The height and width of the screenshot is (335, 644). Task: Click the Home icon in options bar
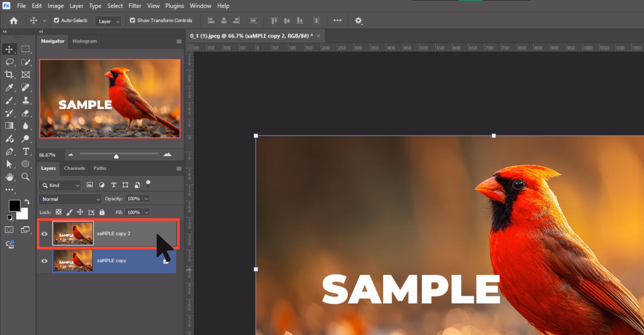coord(14,20)
